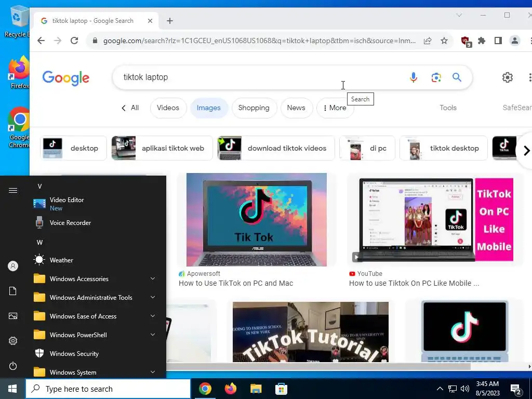Open Documents from Start menu sidebar
Viewport: 532px width, 399px height.
(x=13, y=291)
